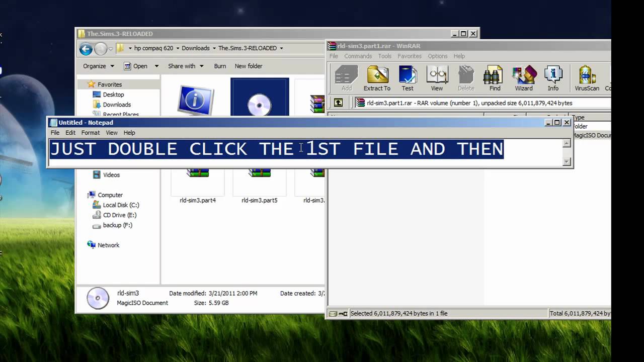Open the View tool in WinRAR
Image resolution: width=644 pixels, height=362 pixels.
coord(437,78)
